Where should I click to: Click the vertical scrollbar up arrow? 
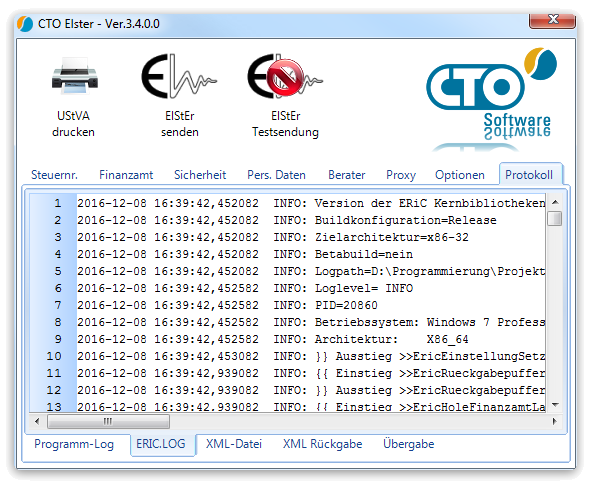[555, 203]
